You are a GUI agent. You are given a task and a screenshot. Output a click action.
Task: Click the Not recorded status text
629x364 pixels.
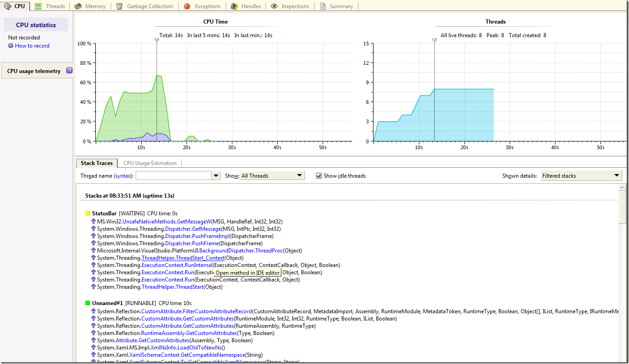(x=24, y=38)
